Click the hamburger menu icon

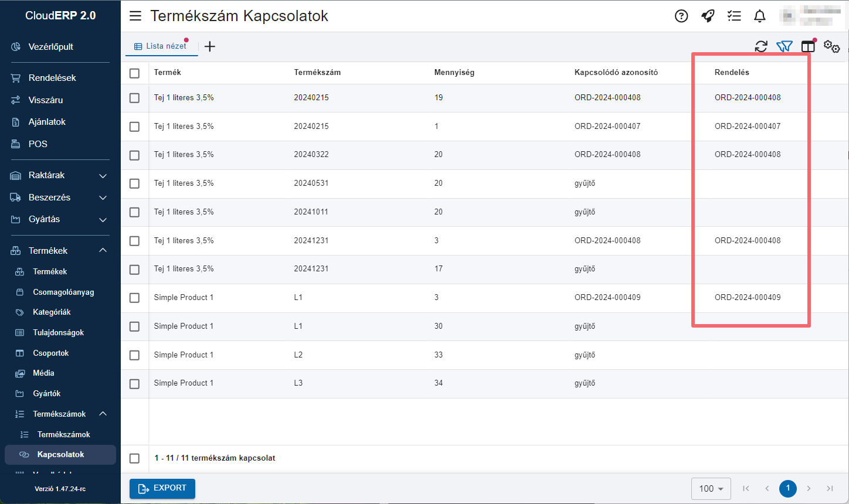pos(135,16)
